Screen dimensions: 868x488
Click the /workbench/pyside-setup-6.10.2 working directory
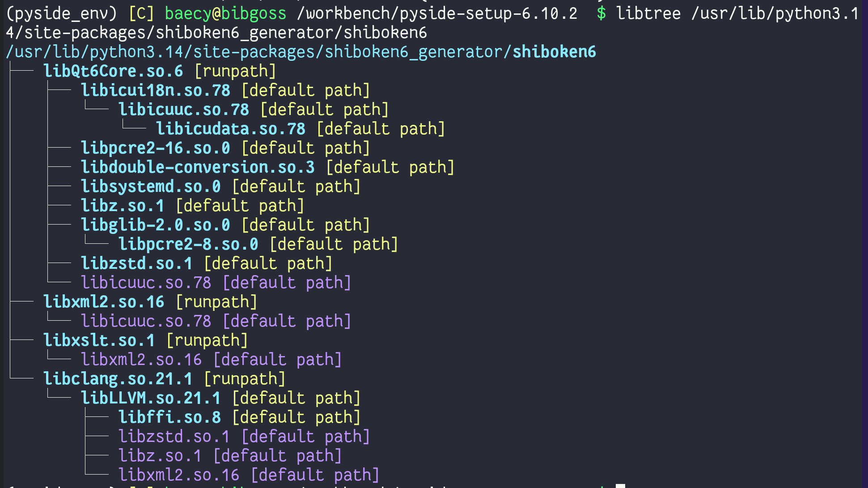tap(437, 13)
